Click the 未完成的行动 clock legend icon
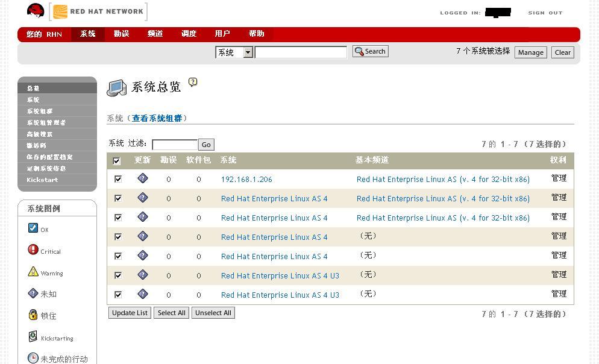 tap(33, 358)
